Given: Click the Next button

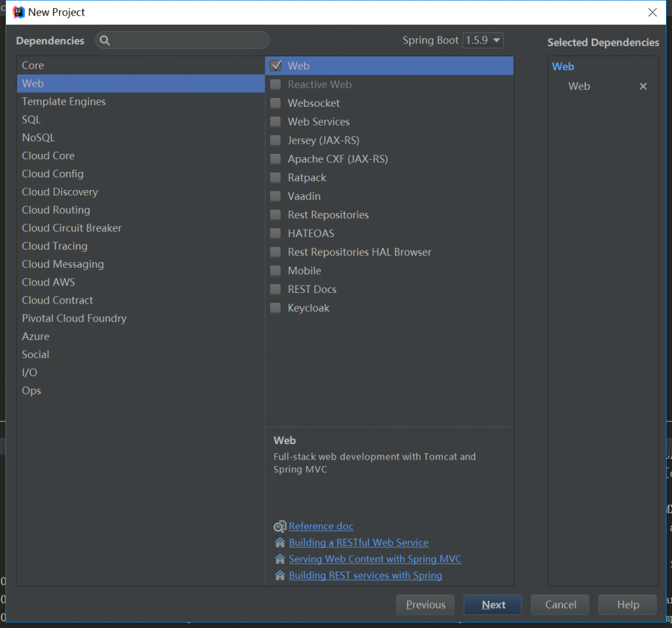Looking at the screenshot, I should (x=493, y=604).
